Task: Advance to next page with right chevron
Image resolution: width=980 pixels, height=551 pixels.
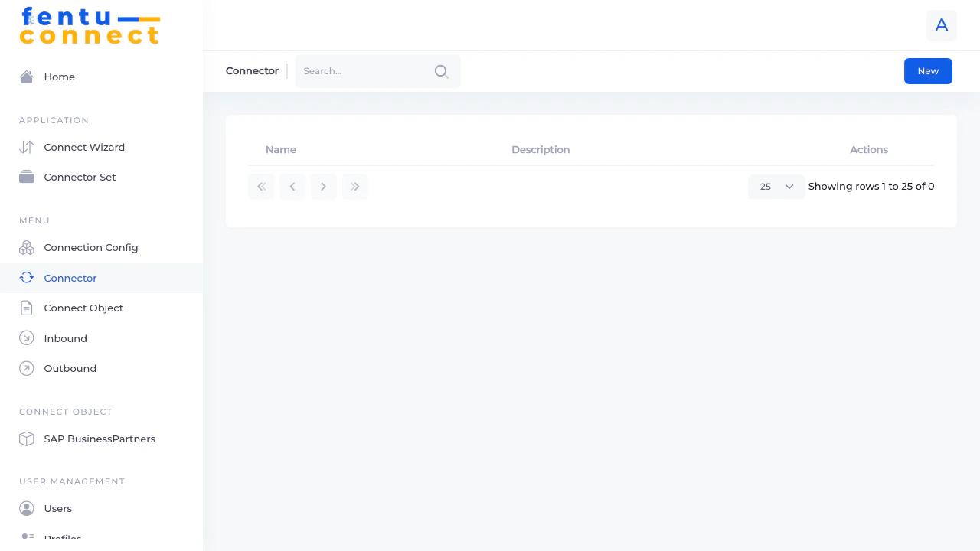Action: coord(323,186)
